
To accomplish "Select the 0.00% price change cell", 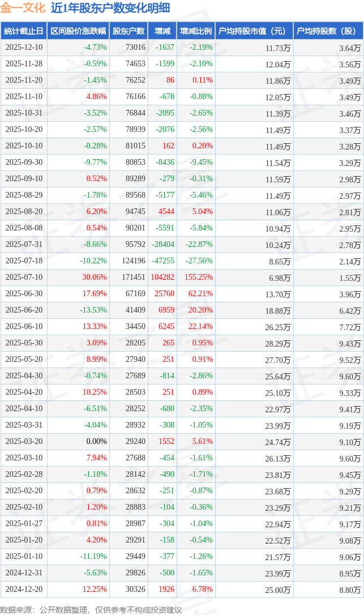I will pyautogui.click(x=96, y=442).
